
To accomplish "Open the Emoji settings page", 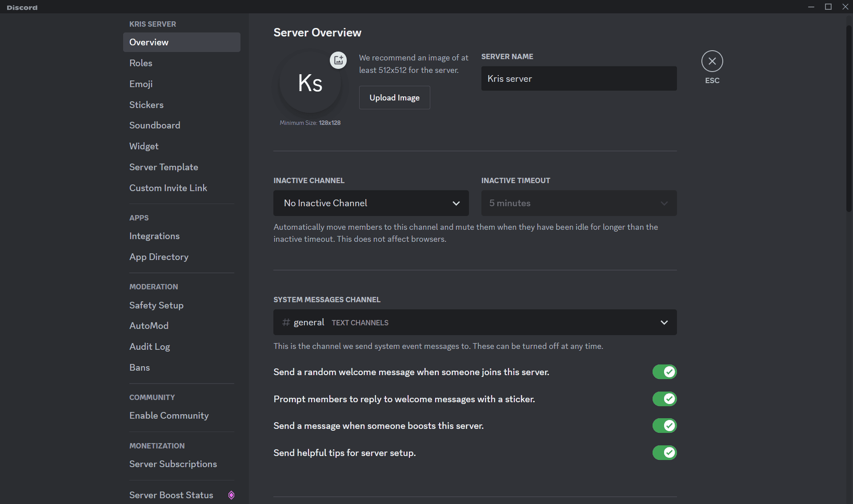I will click(x=181, y=84).
